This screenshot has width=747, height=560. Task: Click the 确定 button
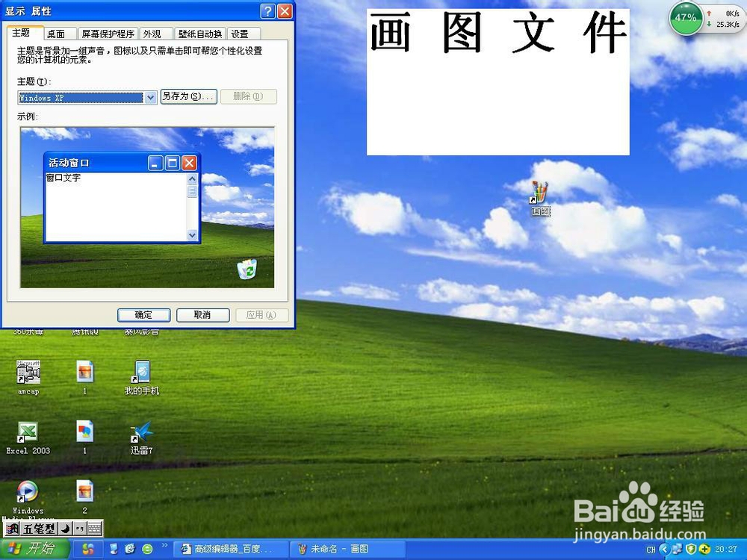(144, 315)
